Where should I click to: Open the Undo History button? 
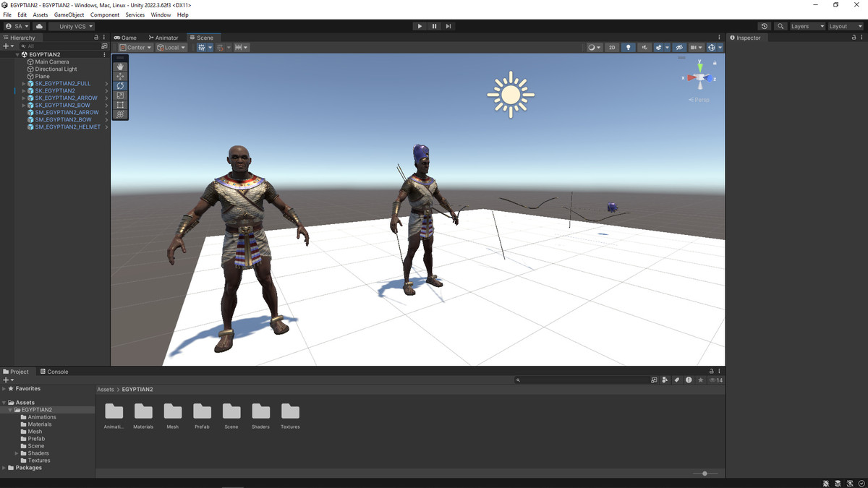765,26
